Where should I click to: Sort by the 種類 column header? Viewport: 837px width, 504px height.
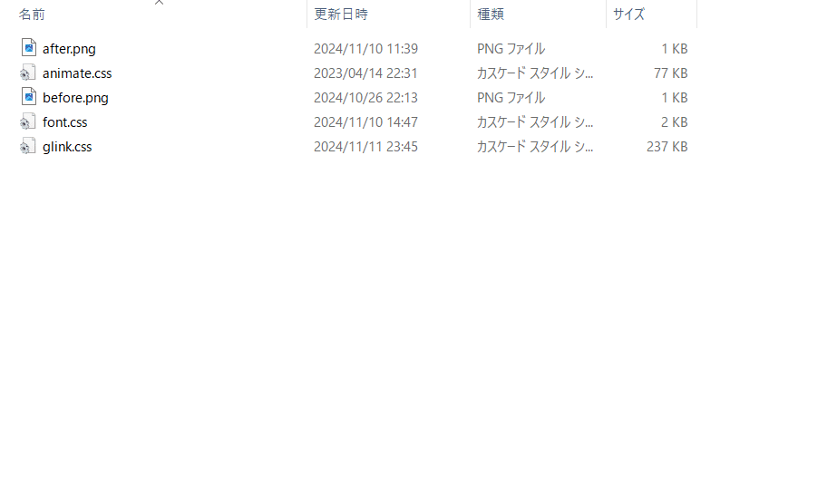(491, 15)
